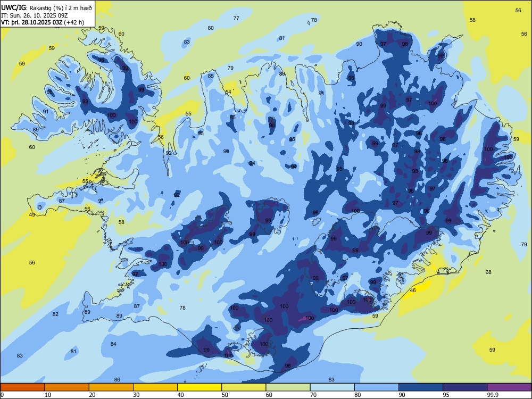Click the 77 humidity value on map
Image resolution: width=532 pixels, height=399 pixels.
236,18
